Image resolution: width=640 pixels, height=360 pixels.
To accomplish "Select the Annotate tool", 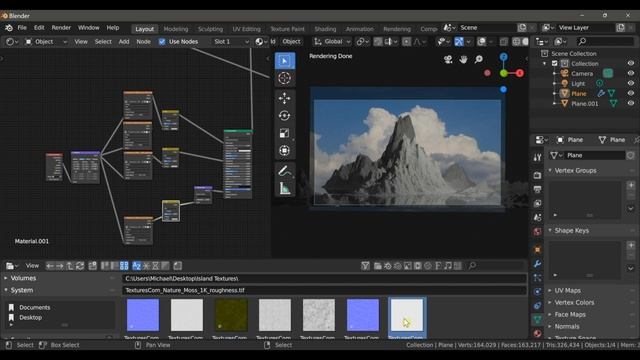I will click(284, 171).
